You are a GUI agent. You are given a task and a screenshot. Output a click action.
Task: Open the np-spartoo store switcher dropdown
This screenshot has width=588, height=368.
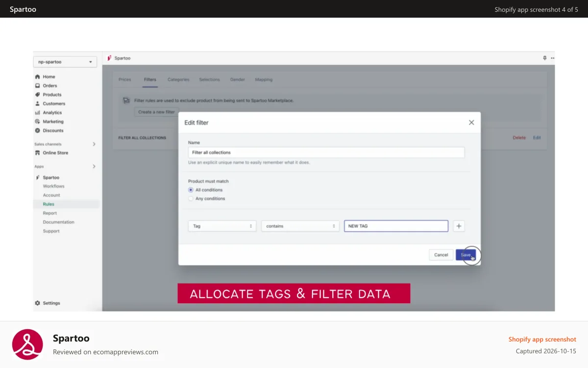point(65,62)
